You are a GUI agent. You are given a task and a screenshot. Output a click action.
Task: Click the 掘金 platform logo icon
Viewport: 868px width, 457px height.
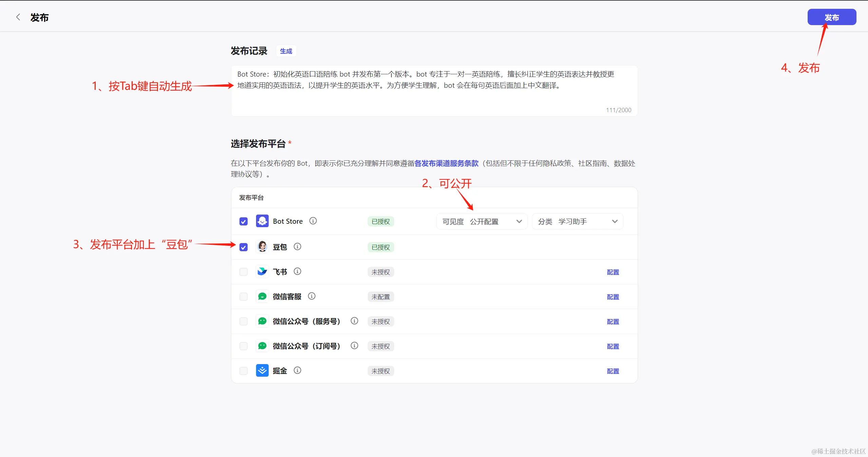(262, 371)
